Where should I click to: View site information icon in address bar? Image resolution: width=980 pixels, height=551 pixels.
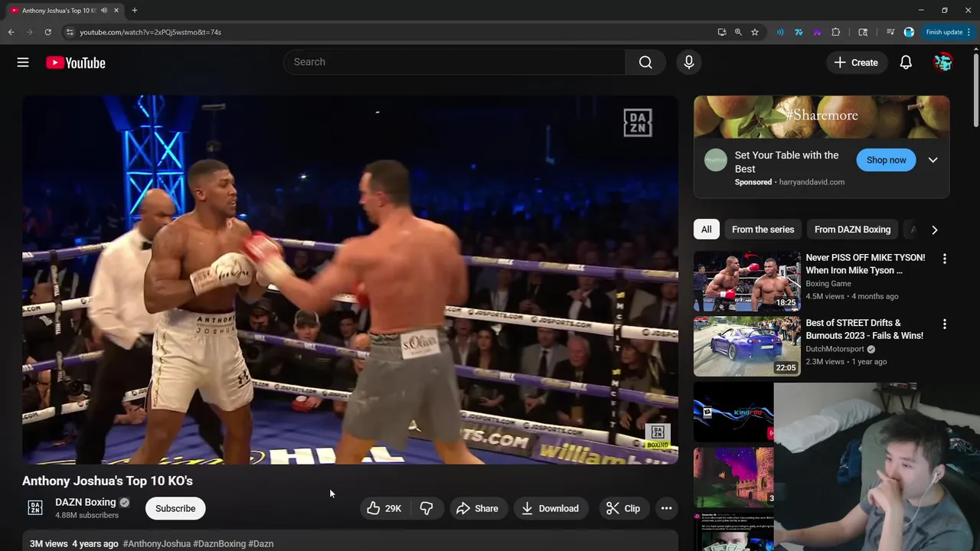click(69, 32)
